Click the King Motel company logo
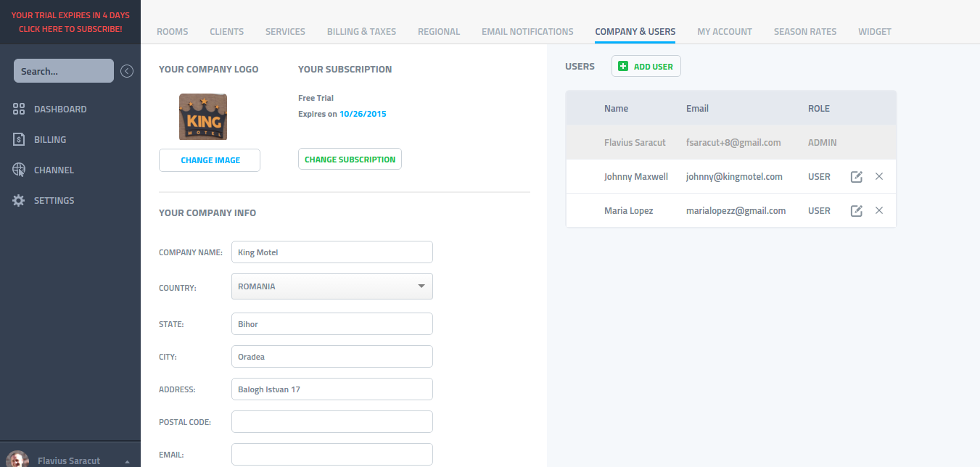The width and height of the screenshot is (980, 467). pyautogui.click(x=203, y=117)
